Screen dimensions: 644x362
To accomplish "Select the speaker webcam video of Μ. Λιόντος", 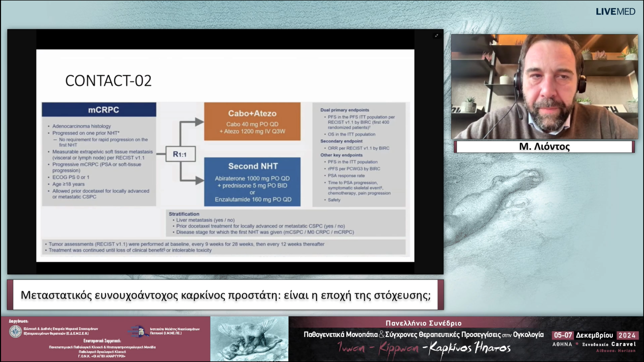I will pos(545,86).
